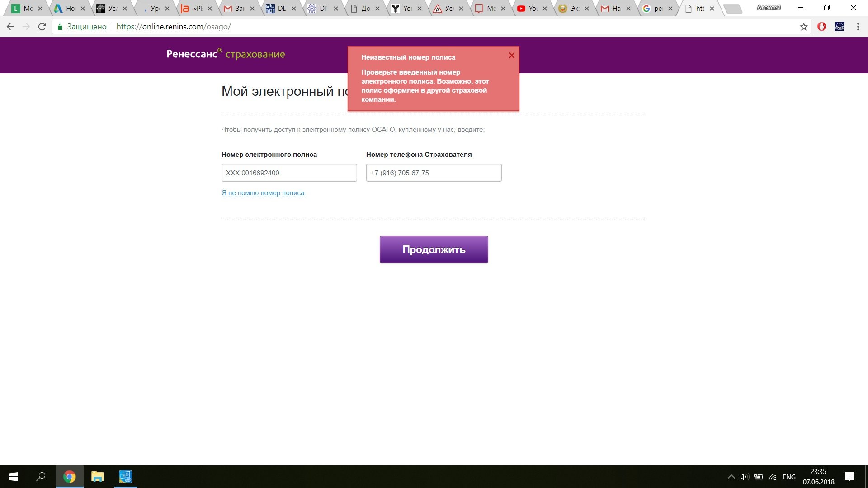Click the Ренессанс страхование logo

[x=226, y=54]
